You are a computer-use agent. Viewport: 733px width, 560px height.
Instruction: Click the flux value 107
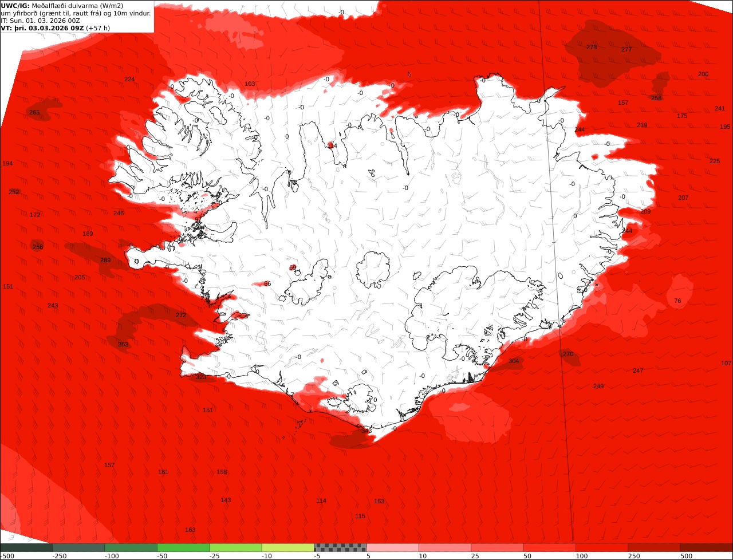pos(726,363)
